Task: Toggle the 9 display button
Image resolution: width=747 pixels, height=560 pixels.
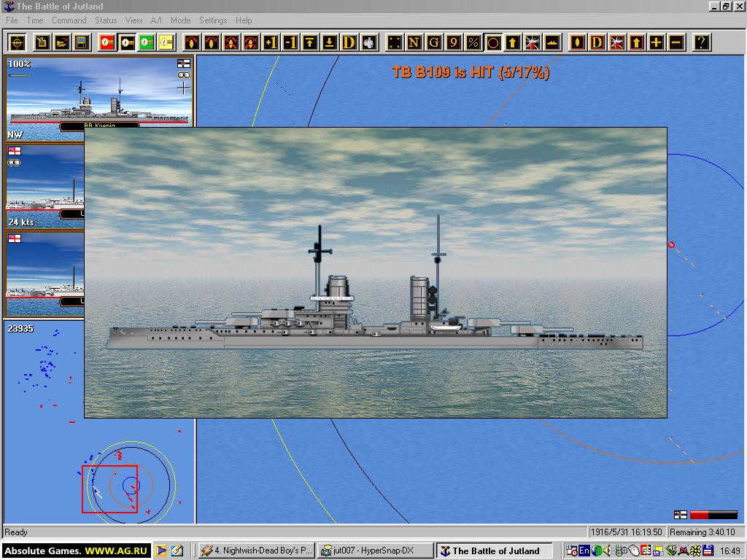Action: point(454,42)
